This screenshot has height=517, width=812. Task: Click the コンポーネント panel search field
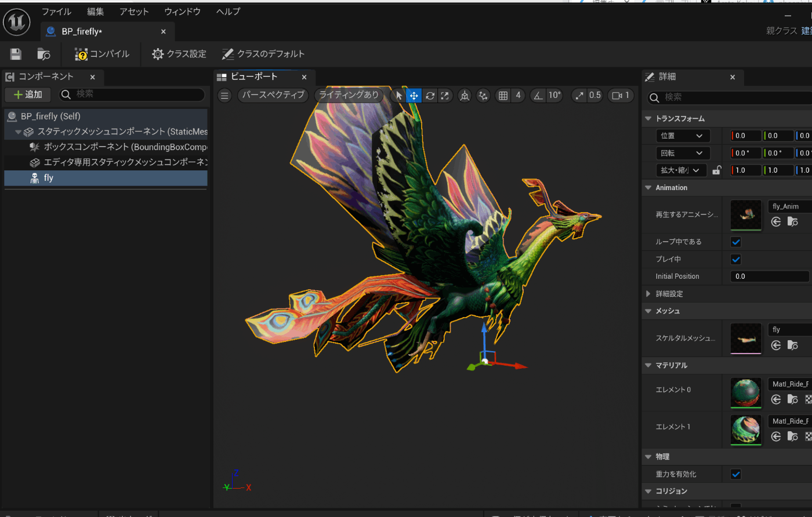(x=132, y=94)
